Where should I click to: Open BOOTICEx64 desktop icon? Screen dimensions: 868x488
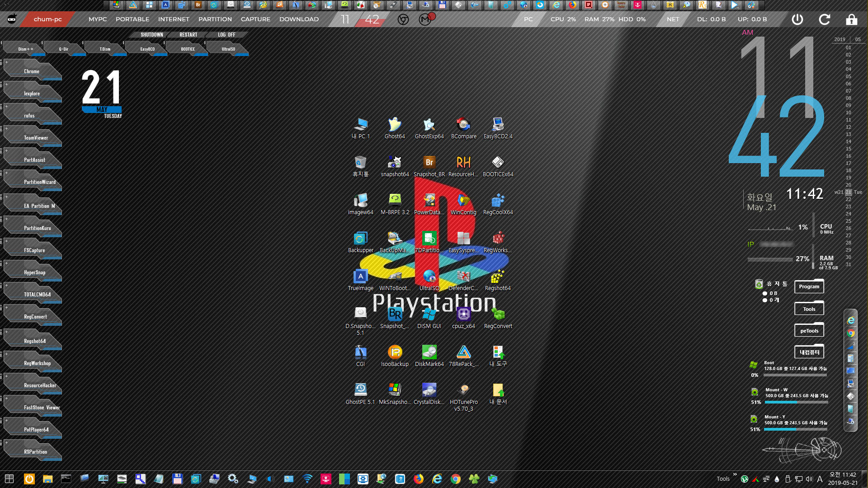[498, 166]
